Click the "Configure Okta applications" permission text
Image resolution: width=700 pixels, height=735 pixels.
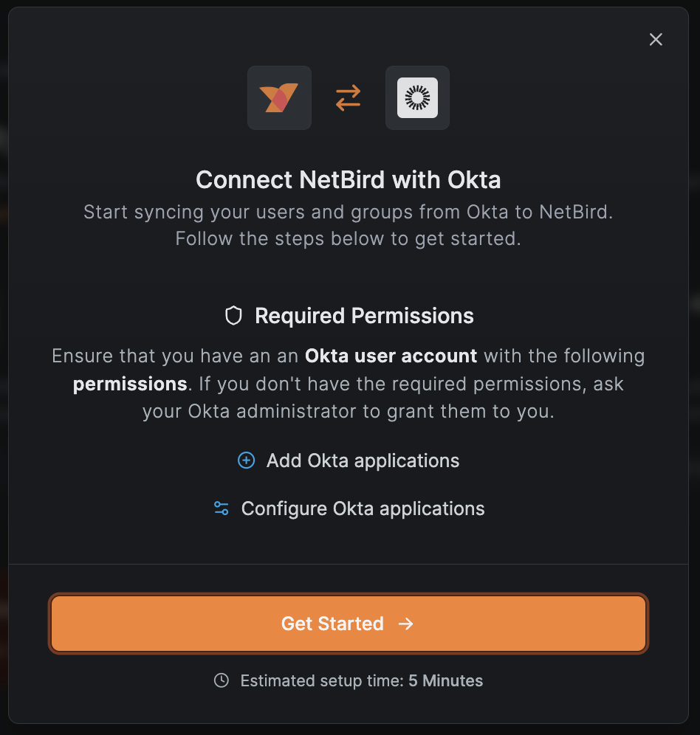pos(363,508)
